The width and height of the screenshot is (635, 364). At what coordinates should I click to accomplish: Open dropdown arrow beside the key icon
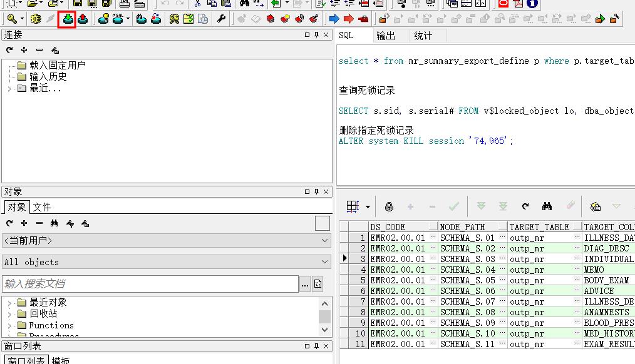click(22, 19)
